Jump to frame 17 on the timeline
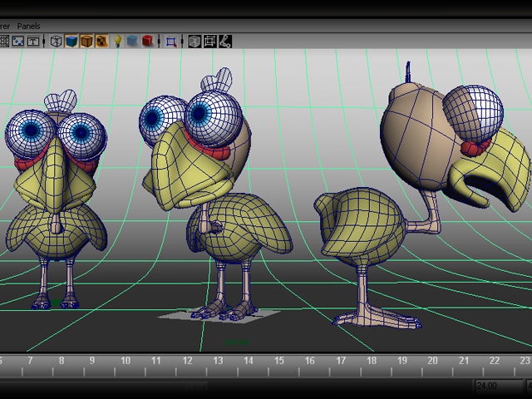The image size is (532, 399). pos(341,361)
